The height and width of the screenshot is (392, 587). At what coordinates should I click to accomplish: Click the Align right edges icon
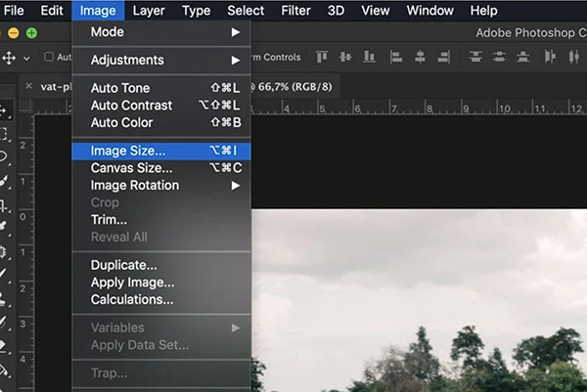point(444,57)
